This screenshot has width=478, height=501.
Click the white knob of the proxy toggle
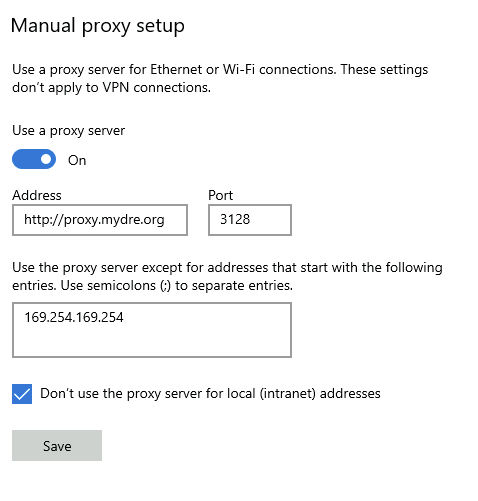(46, 159)
